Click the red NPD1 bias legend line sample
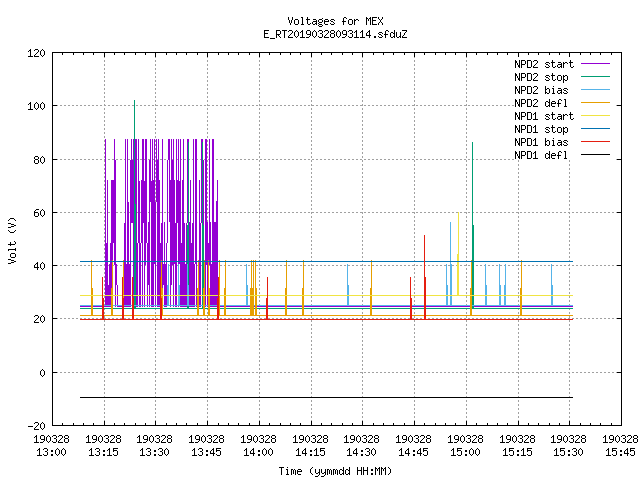 click(595, 142)
